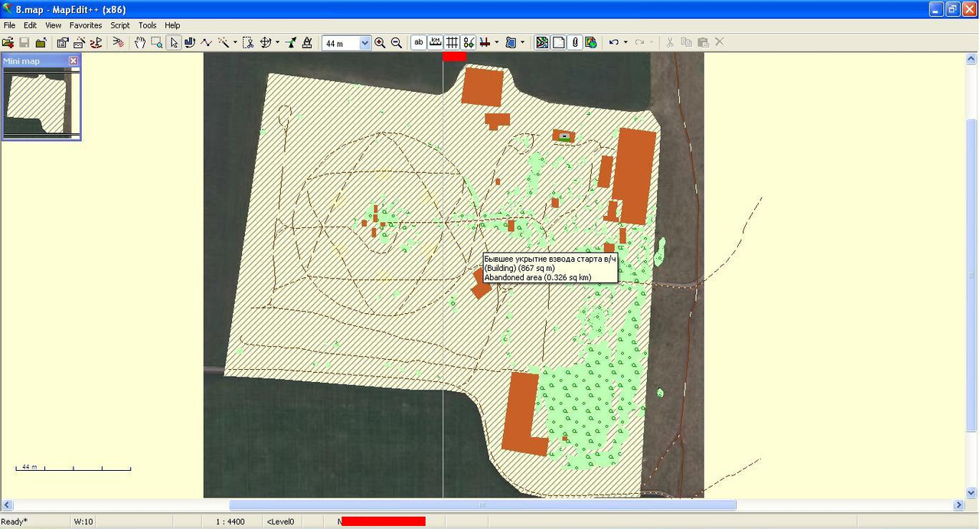Click the Tools menu item

[147, 25]
